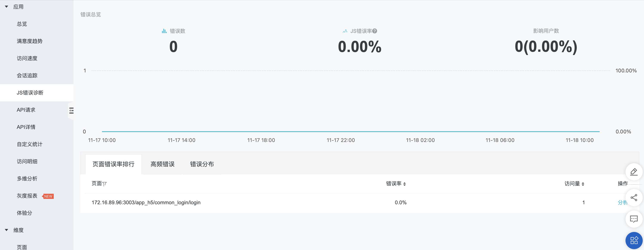The image size is (644, 250).
Task: Click the line chart icon beside JS错误率
Action: (x=345, y=31)
